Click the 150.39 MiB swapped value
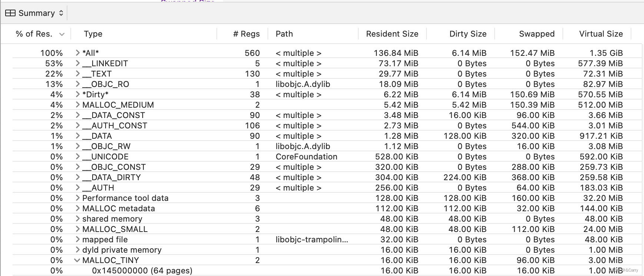This screenshot has height=276, width=644. tap(532, 105)
